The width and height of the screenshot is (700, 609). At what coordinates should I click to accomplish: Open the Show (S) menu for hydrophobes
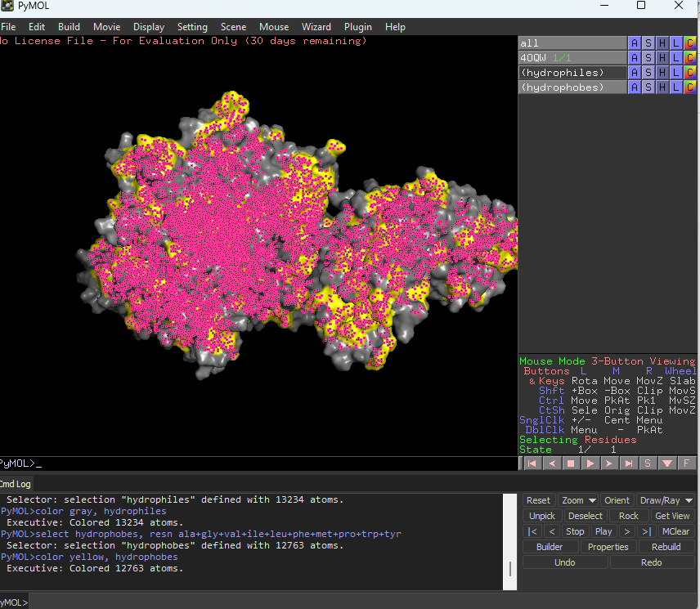coord(648,87)
